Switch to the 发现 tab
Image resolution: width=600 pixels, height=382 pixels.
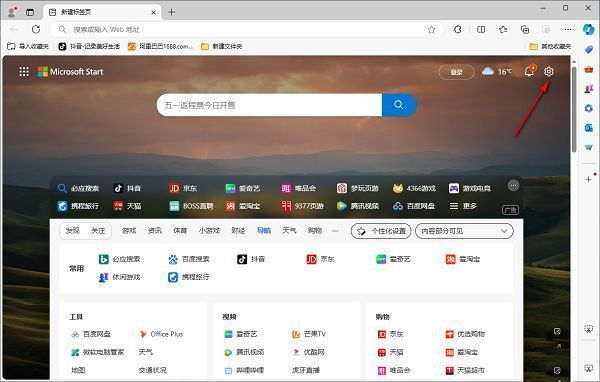tap(72, 230)
